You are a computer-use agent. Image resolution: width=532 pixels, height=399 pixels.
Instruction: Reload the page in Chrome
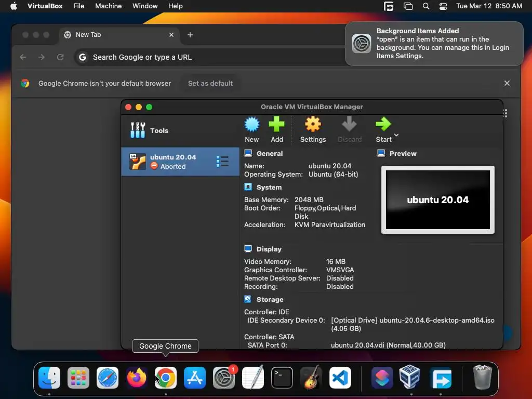point(60,57)
